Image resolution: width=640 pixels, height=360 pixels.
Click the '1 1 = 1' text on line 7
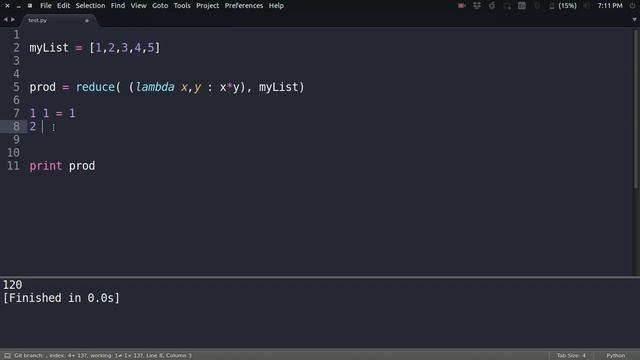coord(52,113)
